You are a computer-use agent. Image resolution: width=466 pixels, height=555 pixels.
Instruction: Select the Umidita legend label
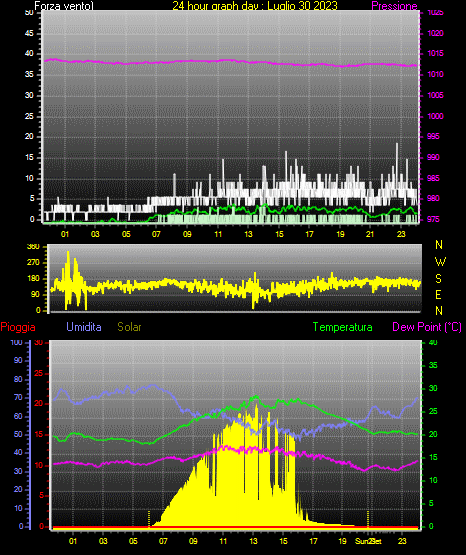[84, 327]
